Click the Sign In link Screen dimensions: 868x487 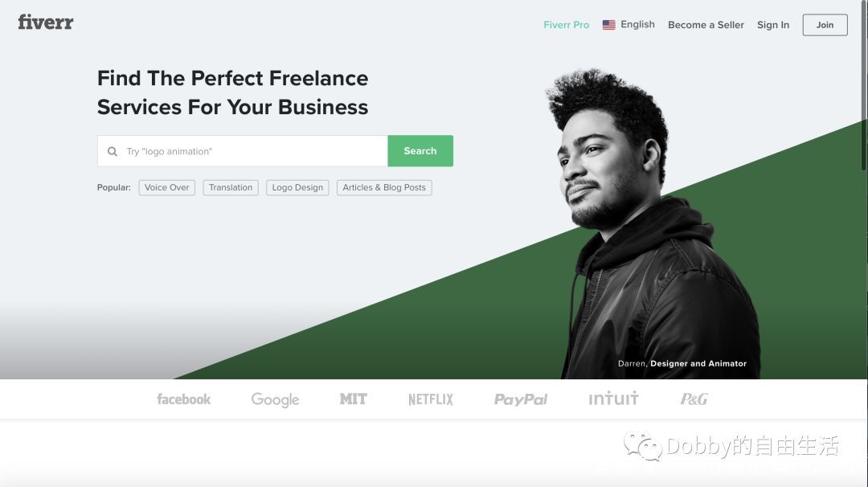pos(773,25)
